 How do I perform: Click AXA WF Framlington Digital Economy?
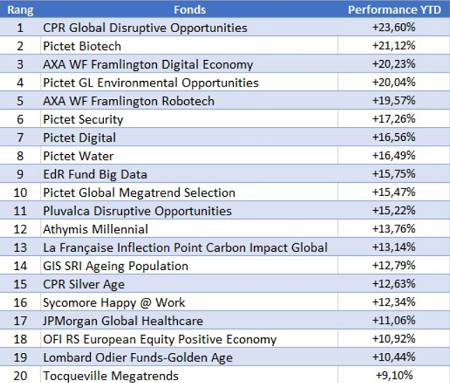pyautogui.click(x=148, y=64)
